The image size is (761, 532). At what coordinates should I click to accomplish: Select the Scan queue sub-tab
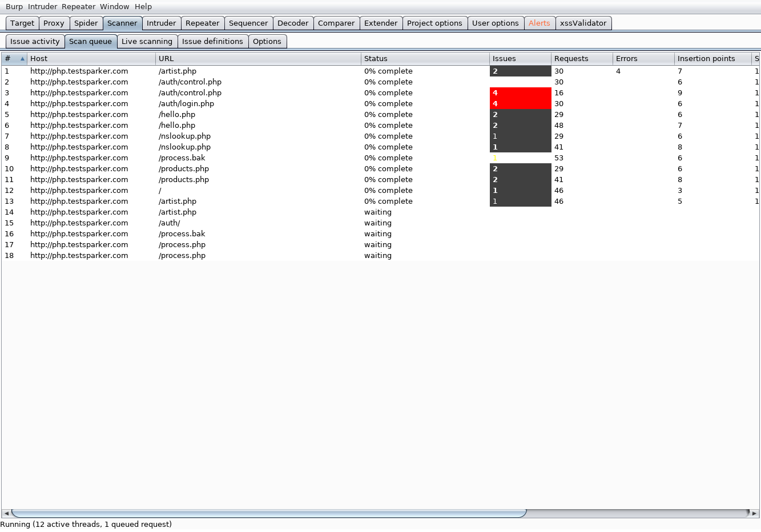click(91, 42)
